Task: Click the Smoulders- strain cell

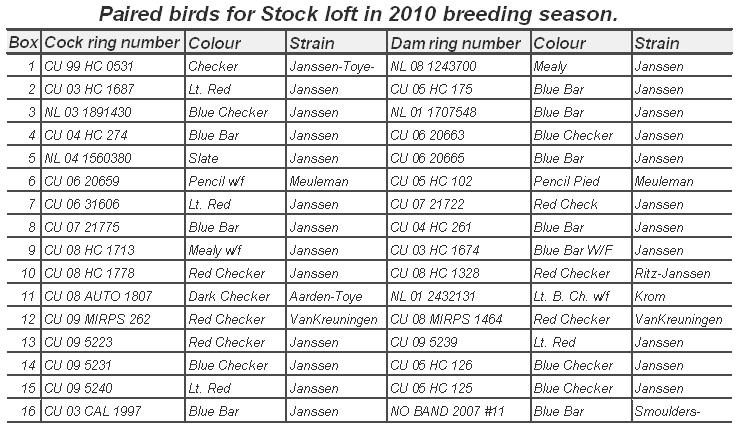Action: (682, 411)
